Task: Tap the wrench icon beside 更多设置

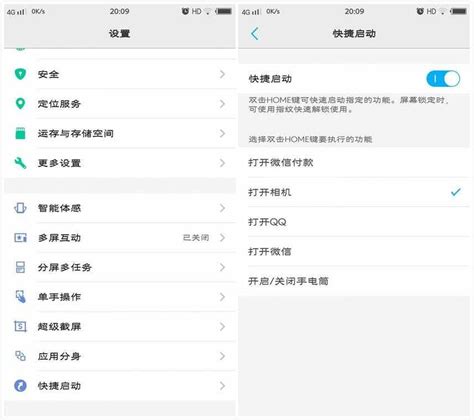Action: [20, 163]
